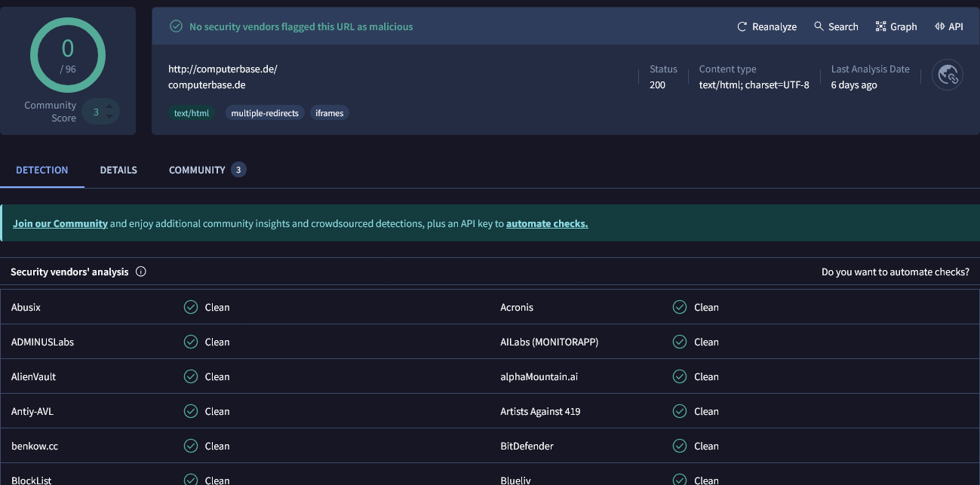Click the Security vendors' analysis heading
The width and height of the screenshot is (980, 485).
(x=69, y=272)
